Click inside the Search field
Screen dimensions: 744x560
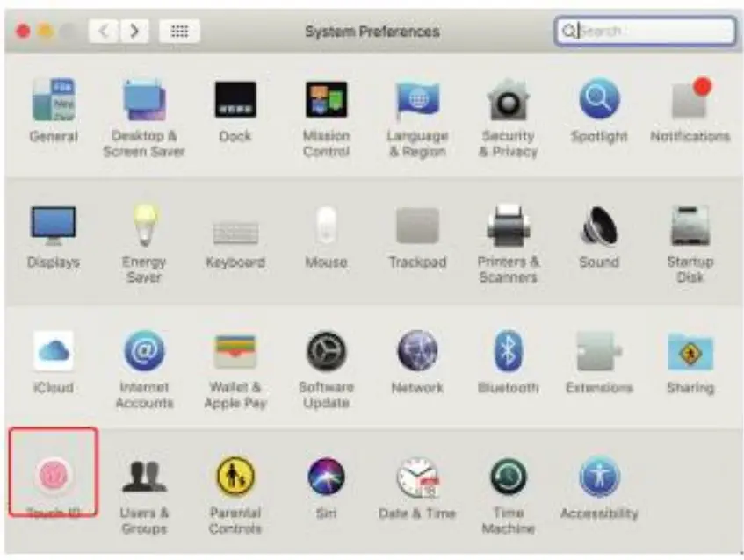646,30
